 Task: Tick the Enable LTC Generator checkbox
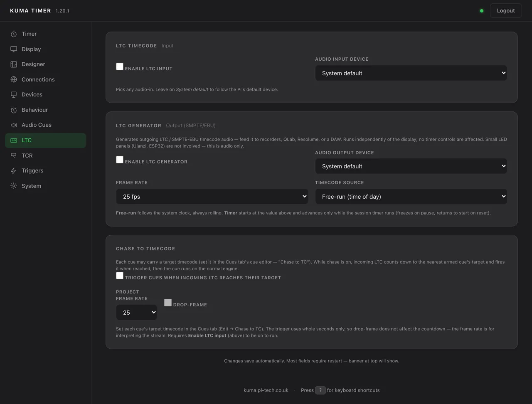point(120,160)
